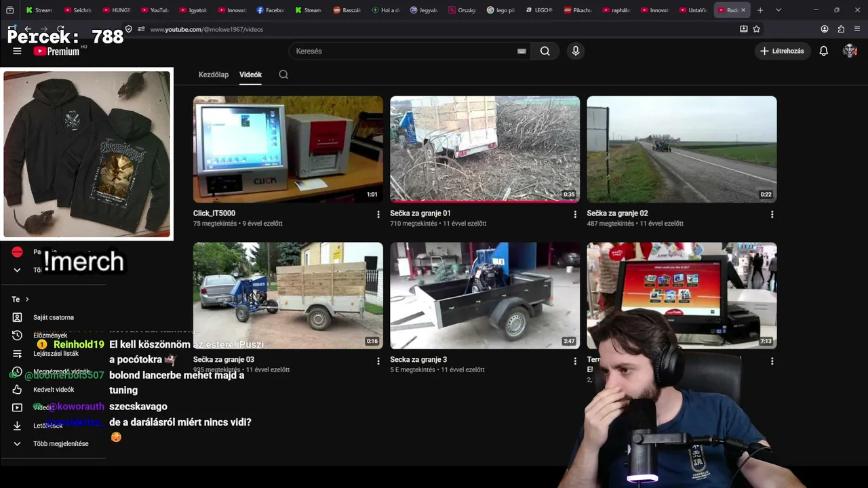The width and height of the screenshot is (868, 488).
Task: Switch to the Pikachu browser tab
Action: [x=578, y=10]
